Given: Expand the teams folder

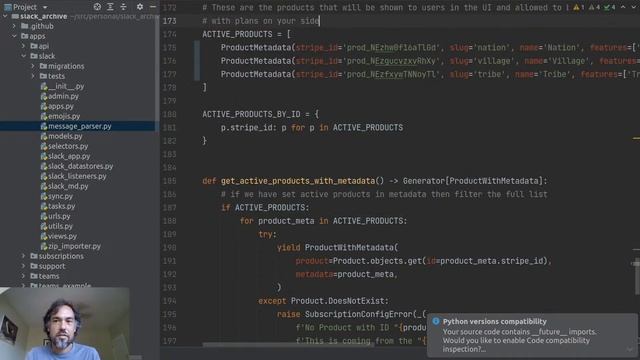Looking at the screenshot, I should (x=24, y=276).
